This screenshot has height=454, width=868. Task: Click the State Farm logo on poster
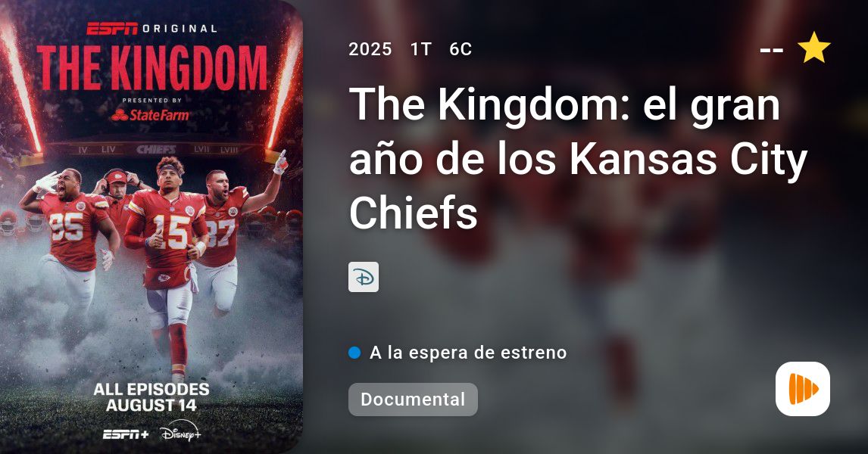click(151, 115)
